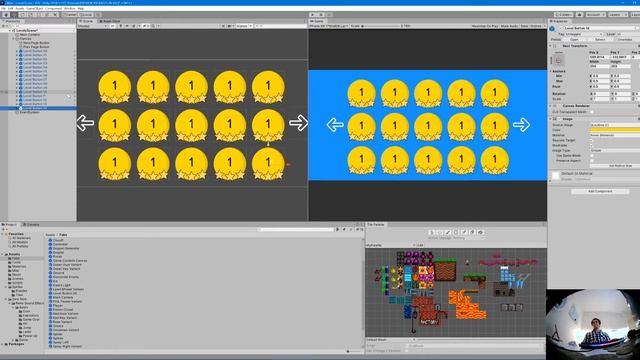Click the prefab Select button

(x=600, y=40)
